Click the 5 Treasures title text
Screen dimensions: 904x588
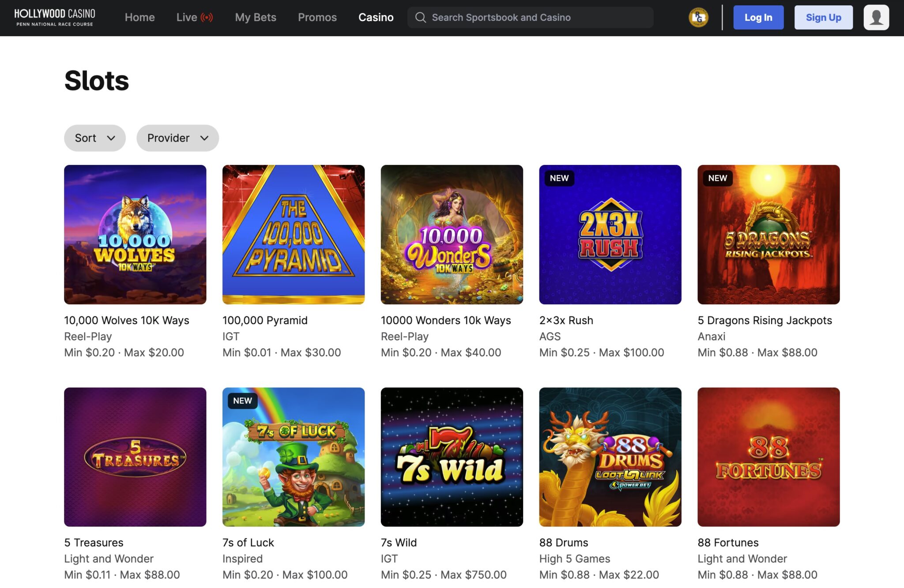94,543
